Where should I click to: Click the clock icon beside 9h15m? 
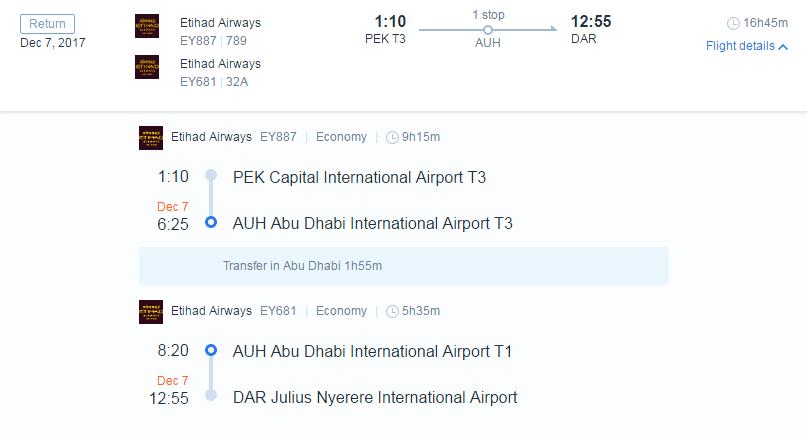click(392, 137)
